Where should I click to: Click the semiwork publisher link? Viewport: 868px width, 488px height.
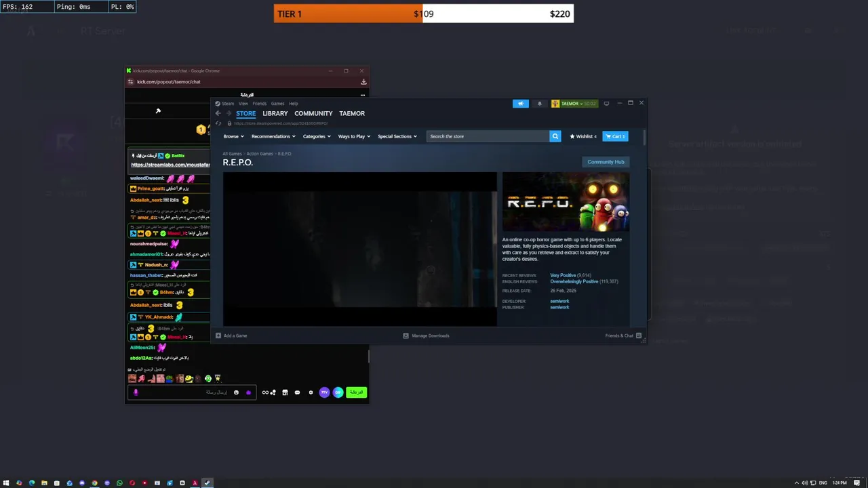click(x=559, y=307)
